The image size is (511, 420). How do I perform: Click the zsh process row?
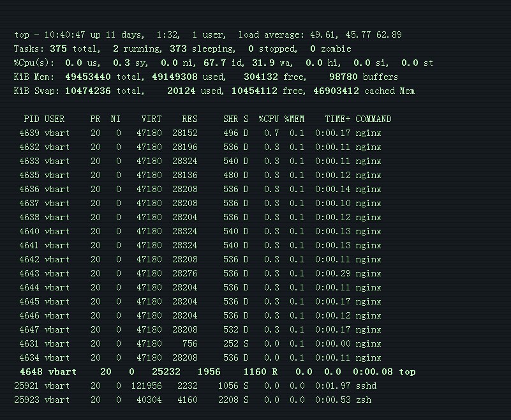[192, 400]
